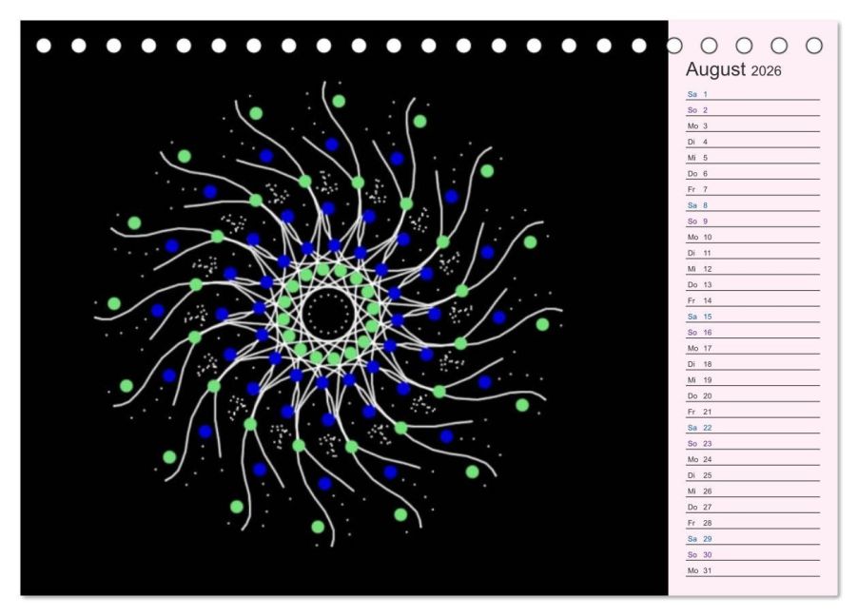Select the 'So 9' date row
The width and height of the screenshot is (858, 616).
point(753,221)
